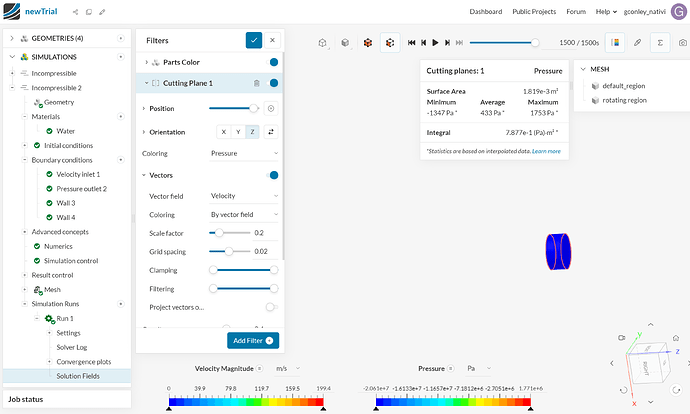Toggle Project vectors onto plane switch
Viewport: 690px width, 414px height.
[272, 307]
